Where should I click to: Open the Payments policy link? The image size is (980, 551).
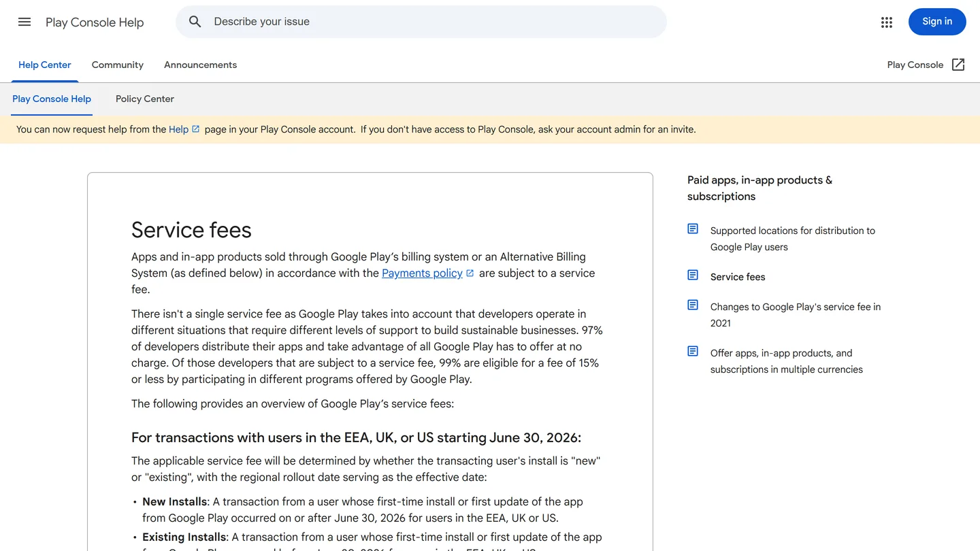click(x=422, y=273)
